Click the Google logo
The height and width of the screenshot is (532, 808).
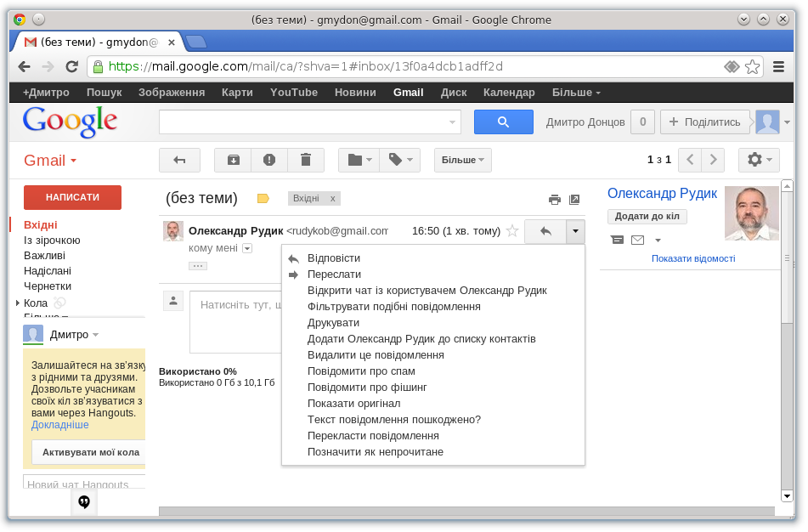pos(70,122)
